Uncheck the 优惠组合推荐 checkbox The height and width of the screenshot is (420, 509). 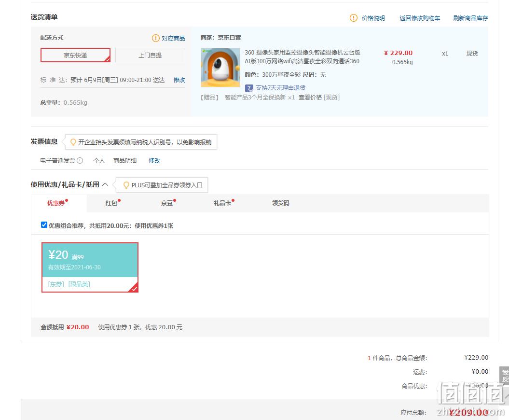44,225
